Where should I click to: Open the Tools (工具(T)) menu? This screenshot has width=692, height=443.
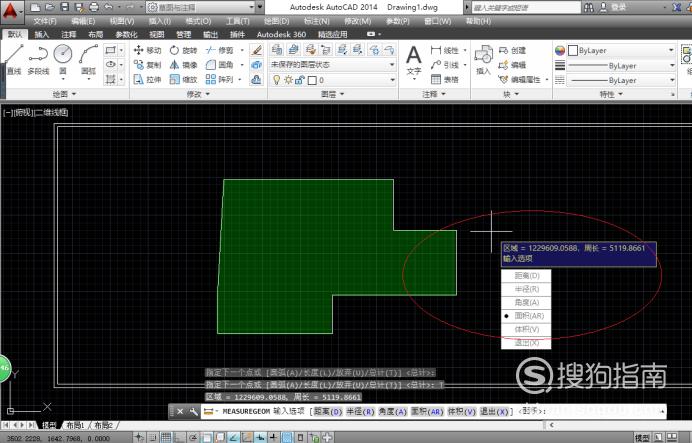[x=238, y=21]
